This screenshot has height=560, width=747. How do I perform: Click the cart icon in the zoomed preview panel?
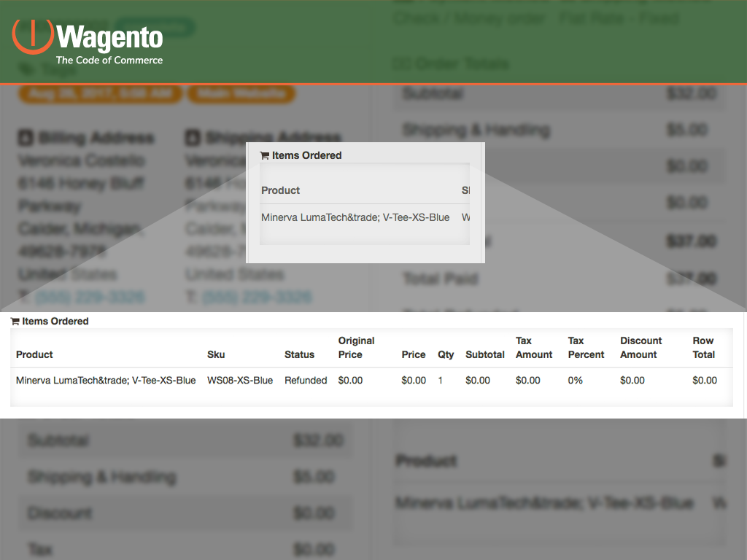(263, 155)
